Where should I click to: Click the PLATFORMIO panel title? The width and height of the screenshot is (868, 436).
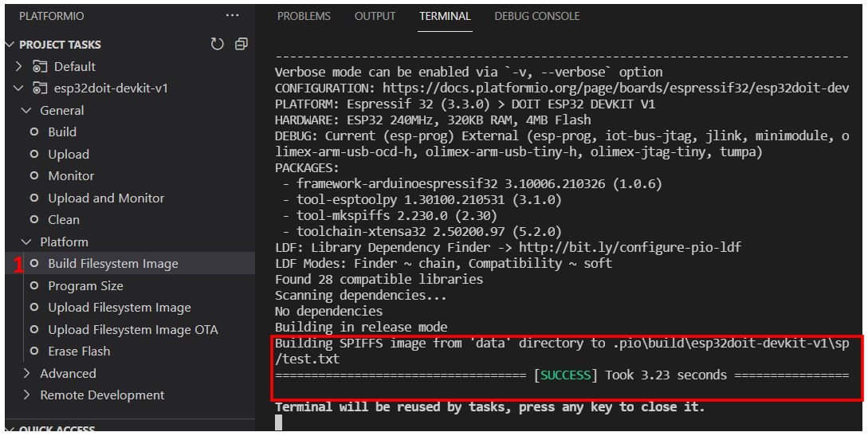point(52,16)
